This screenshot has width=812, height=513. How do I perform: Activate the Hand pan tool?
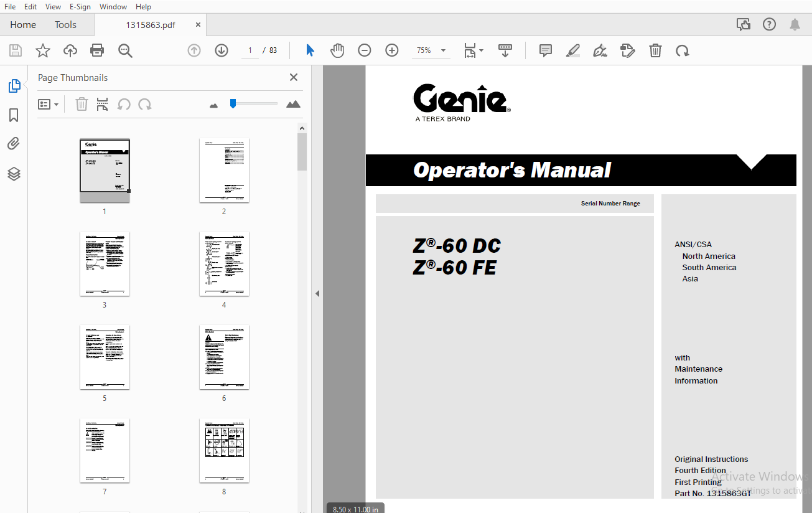337,50
